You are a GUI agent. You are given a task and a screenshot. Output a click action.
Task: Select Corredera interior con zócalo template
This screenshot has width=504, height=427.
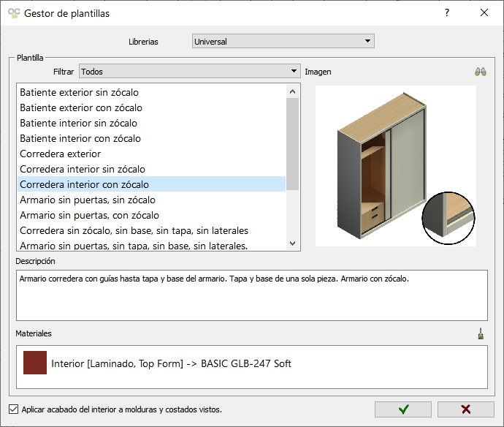[151, 185]
